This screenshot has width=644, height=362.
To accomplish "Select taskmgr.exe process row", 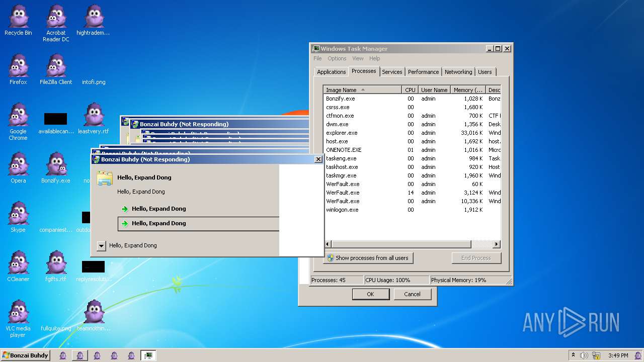I will [x=412, y=175].
